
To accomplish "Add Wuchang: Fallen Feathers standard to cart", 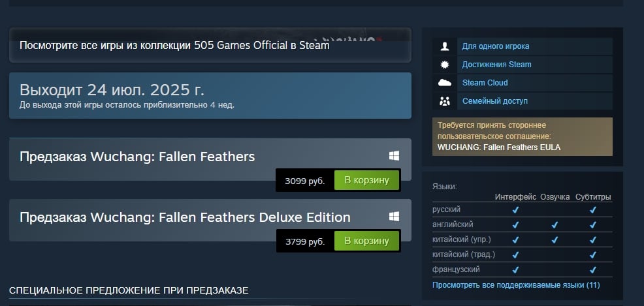I will coord(367,180).
